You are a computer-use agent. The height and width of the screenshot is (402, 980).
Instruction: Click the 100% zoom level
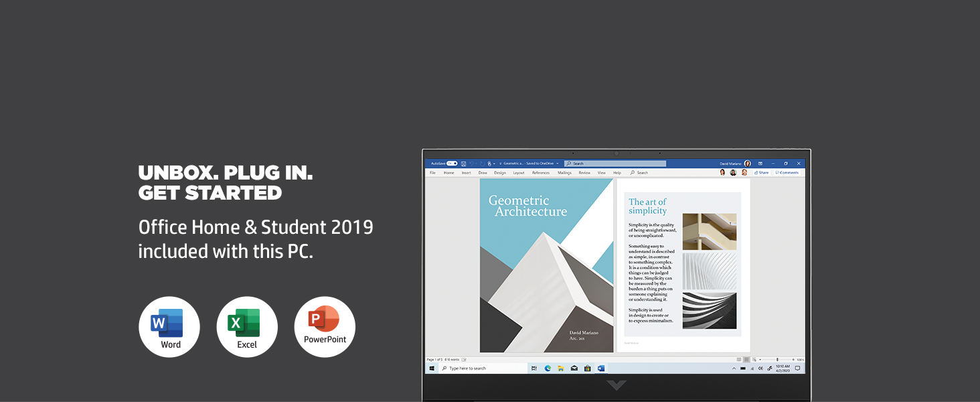pos(801,360)
